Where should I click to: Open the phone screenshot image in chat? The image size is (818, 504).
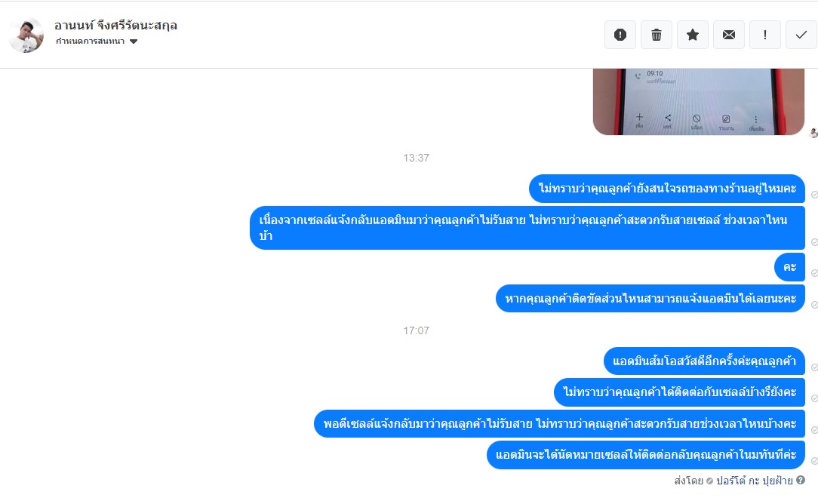(699, 101)
